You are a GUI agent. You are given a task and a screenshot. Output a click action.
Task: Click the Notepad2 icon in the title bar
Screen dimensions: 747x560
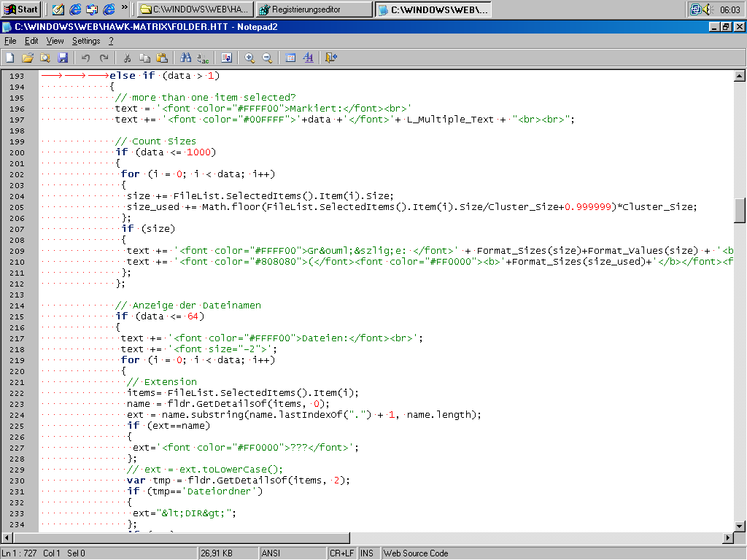click(7, 27)
